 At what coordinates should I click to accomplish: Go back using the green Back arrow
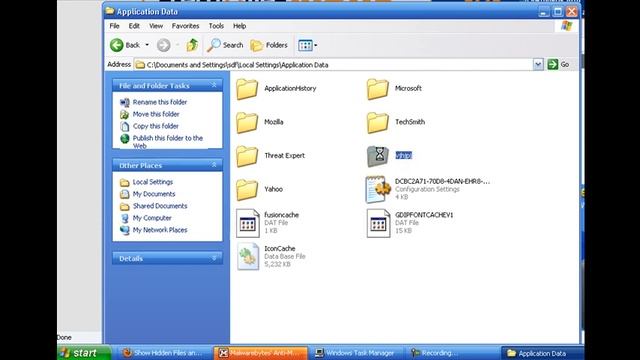(x=124, y=45)
